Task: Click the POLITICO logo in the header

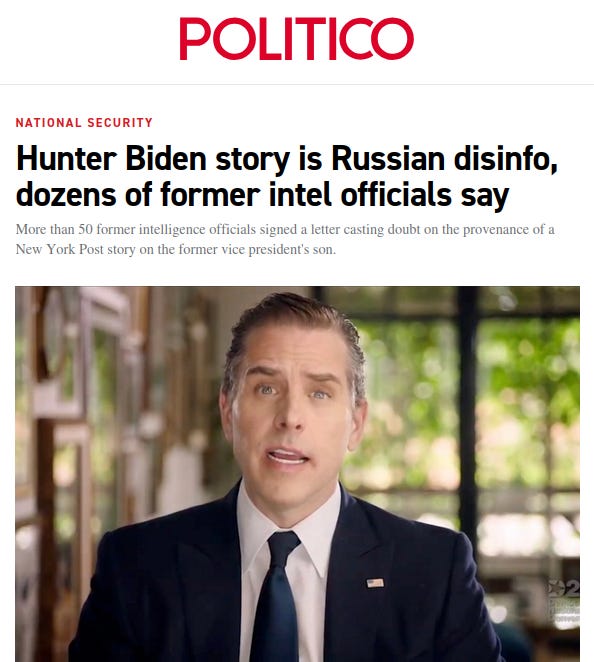Action: click(x=296, y=38)
